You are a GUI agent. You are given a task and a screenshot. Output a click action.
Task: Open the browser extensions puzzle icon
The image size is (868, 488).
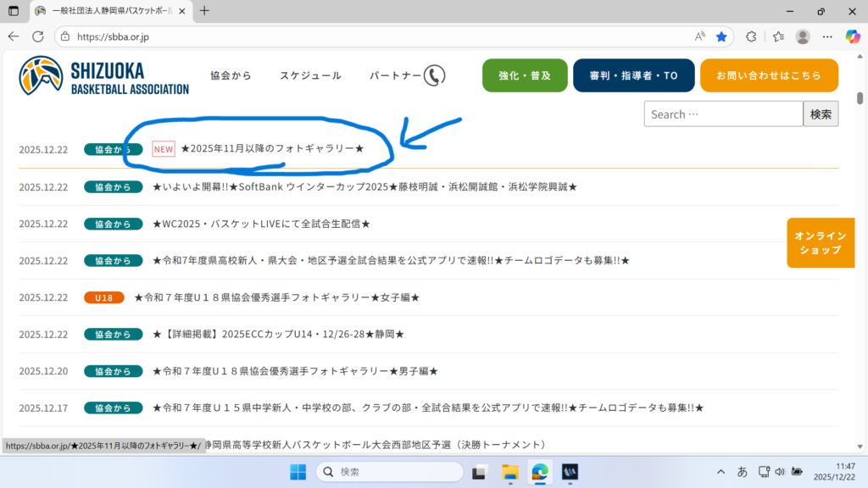coord(750,36)
